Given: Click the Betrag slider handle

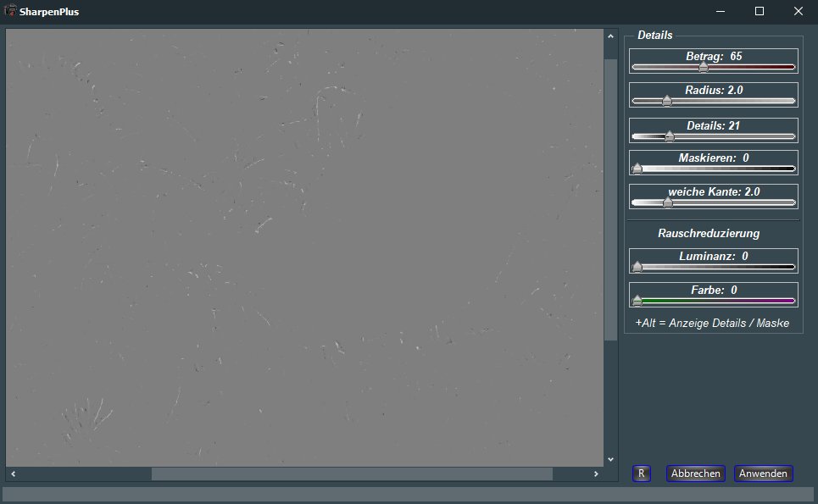Looking at the screenshot, I should pos(703,67).
